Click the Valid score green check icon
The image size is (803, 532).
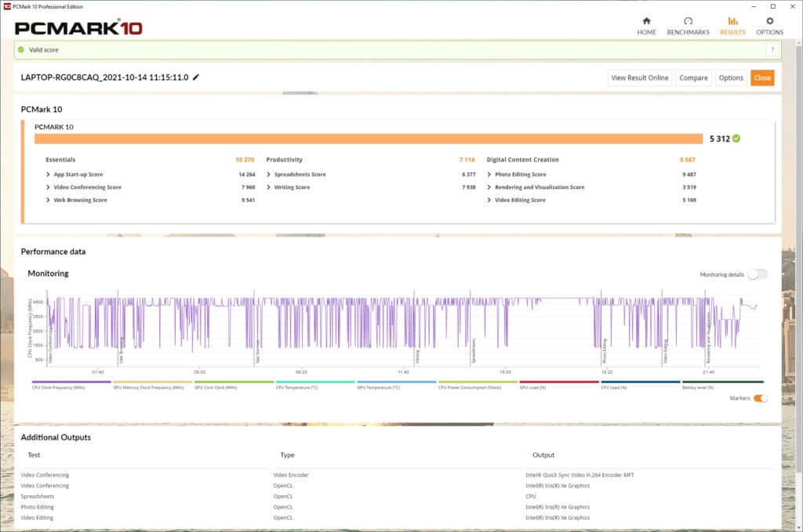pos(21,49)
